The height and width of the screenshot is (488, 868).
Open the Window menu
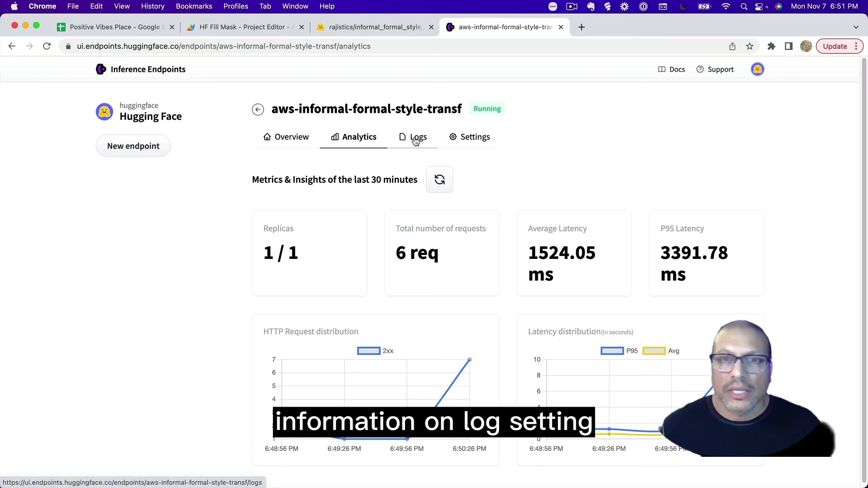click(x=295, y=6)
